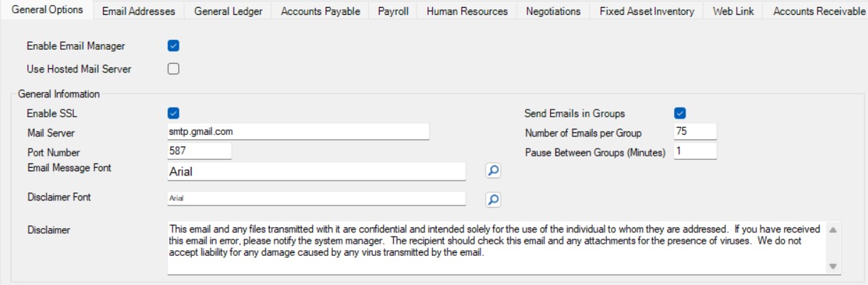Toggle Enable SSL checkbox

coord(173,113)
